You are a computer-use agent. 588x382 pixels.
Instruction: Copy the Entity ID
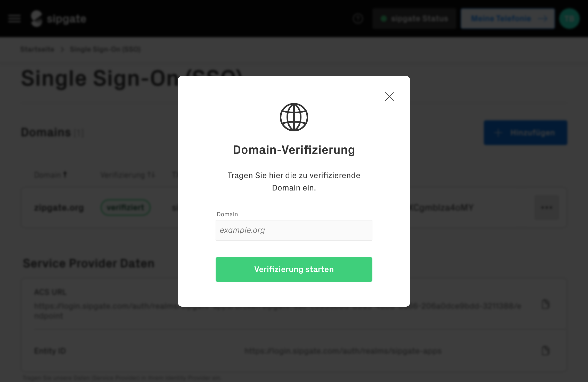click(545, 351)
